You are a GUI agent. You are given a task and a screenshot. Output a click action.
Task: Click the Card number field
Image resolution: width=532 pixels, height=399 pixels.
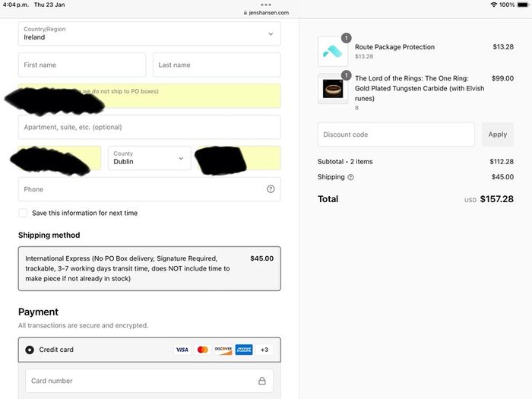pyautogui.click(x=149, y=381)
